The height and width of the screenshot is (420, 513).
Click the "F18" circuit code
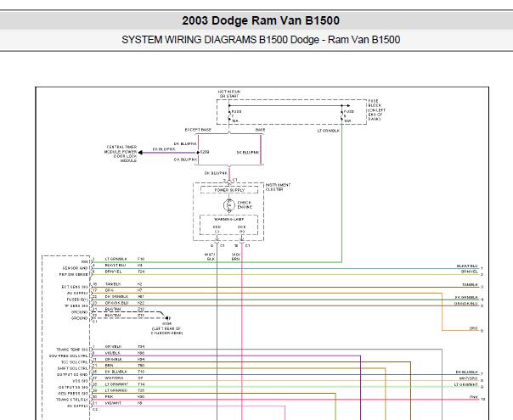141,259
